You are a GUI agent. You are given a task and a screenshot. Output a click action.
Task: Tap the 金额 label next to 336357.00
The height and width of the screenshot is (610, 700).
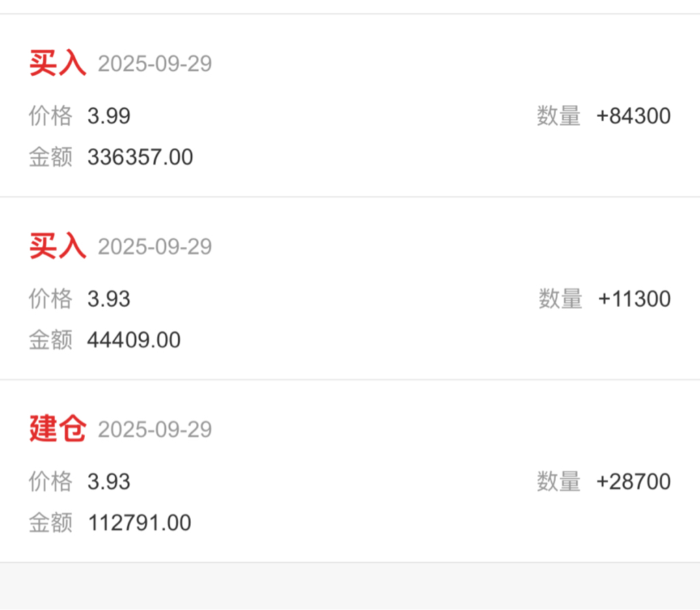[x=51, y=157]
